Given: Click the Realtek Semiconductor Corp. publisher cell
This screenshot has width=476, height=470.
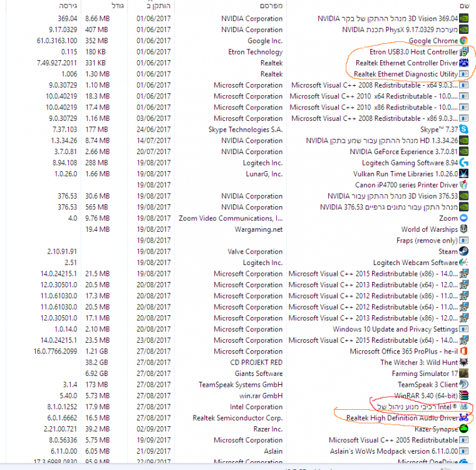Looking at the screenshot, I should 237,418.
